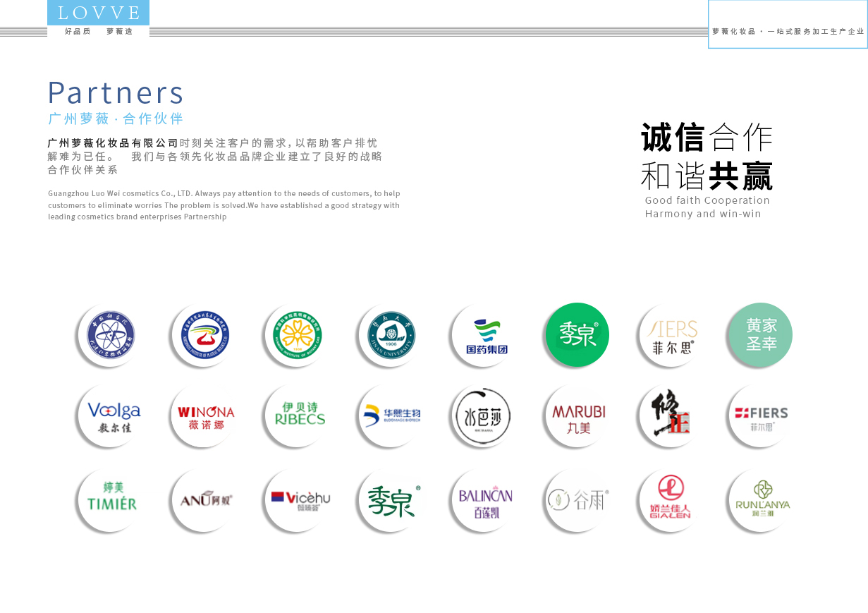Image resolution: width=868 pixels, height=613 pixels.
Task: Select the blue atom-emblem institute seal
Action: tap(110, 335)
